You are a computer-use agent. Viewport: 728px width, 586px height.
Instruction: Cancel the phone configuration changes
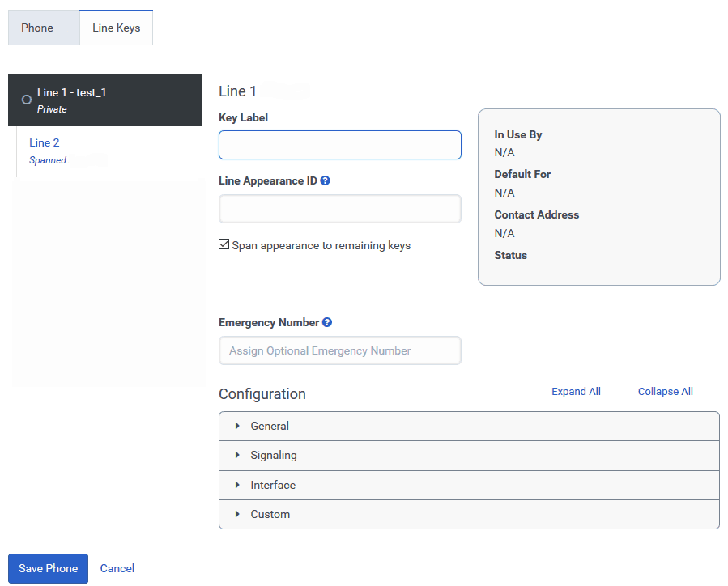click(117, 568)
